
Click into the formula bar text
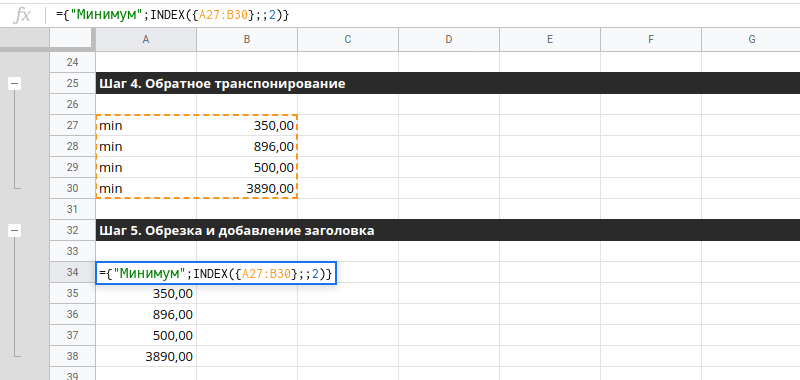172,15
